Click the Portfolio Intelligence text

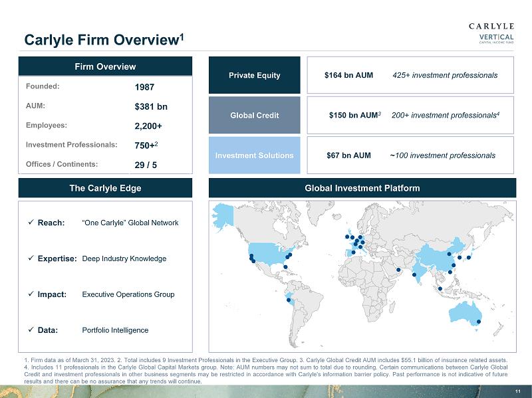click(x=115, y=330)
